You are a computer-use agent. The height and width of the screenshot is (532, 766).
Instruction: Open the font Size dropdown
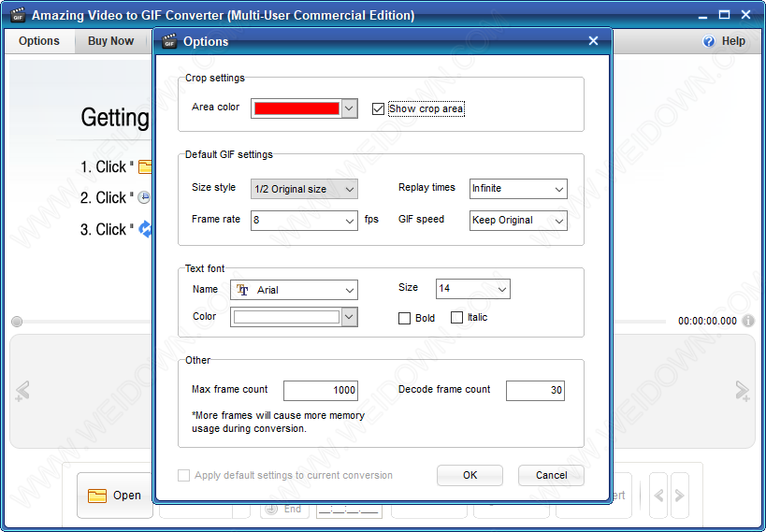coord(473,289)
